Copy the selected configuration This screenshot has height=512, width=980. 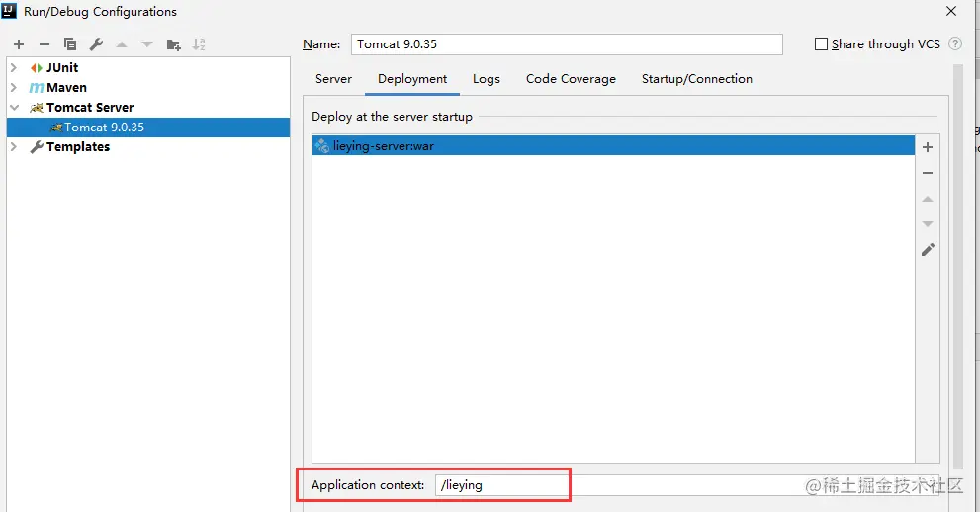[x=70, y=44]
